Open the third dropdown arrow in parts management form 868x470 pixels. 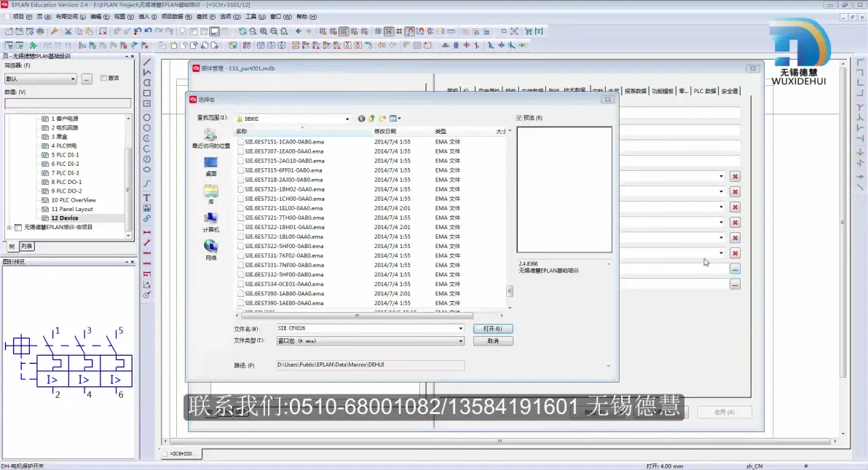tap(721, 207)
